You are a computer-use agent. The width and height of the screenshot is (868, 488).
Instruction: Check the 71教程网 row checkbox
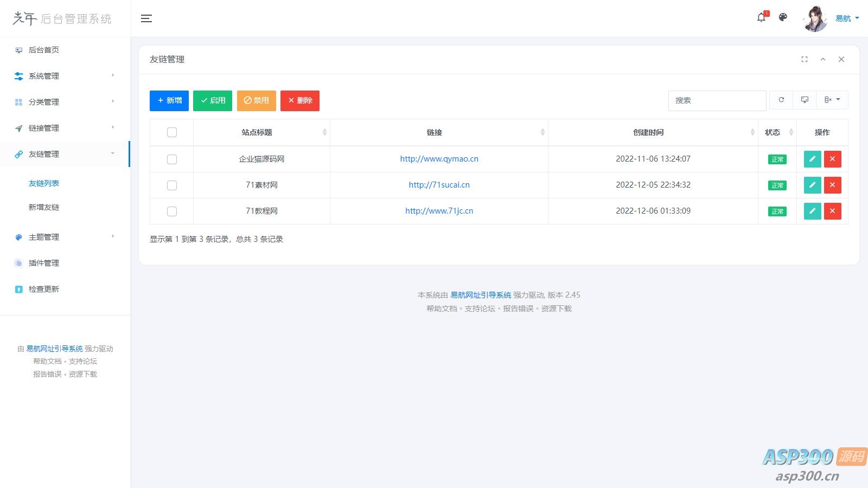(172, 211)
